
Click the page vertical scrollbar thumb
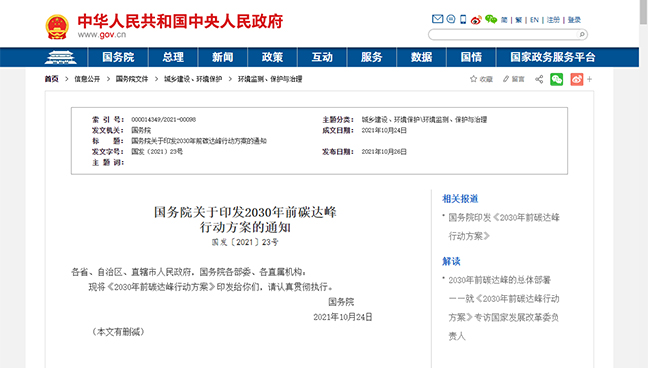[x=643, y=12]
